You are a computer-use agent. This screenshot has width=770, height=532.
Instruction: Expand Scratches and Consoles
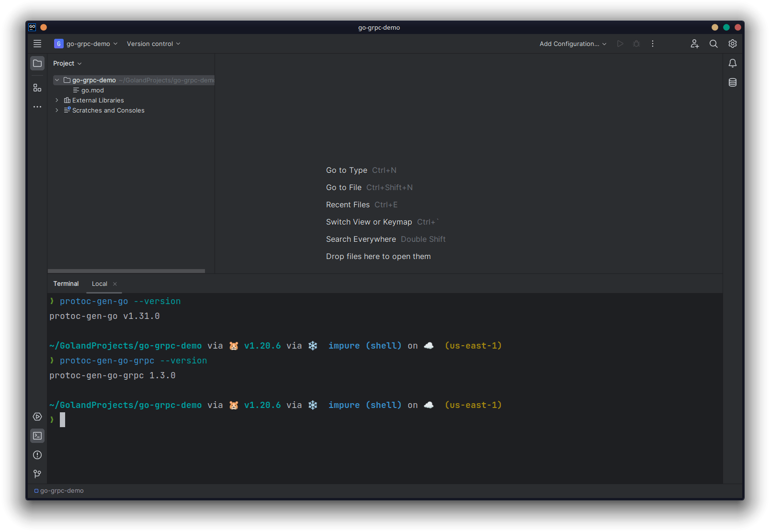[57, 110]
